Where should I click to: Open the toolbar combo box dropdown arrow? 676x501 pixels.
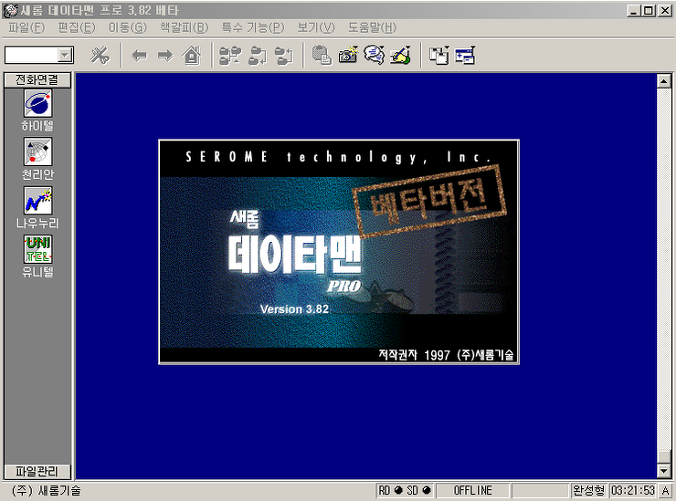click(65, 56)
